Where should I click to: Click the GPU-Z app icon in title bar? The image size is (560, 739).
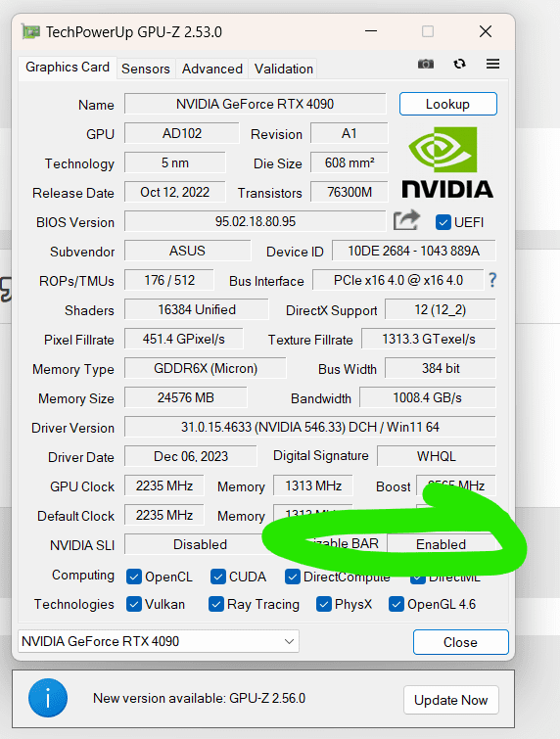[31, 32]
